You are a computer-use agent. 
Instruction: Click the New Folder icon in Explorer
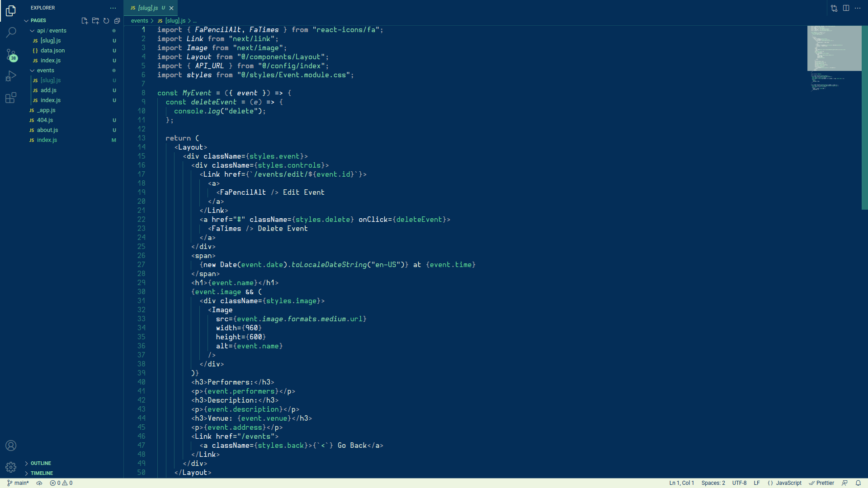(95, 21)
